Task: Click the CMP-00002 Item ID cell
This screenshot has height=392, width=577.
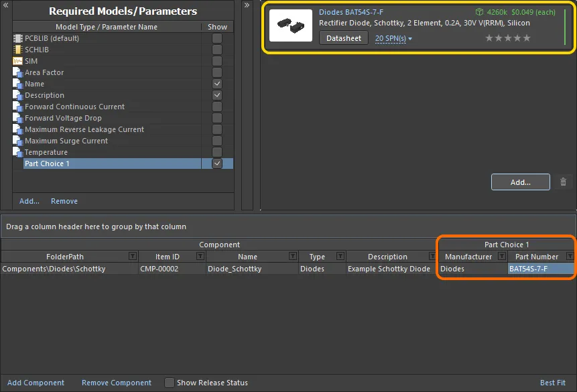Action: [172, 269]
